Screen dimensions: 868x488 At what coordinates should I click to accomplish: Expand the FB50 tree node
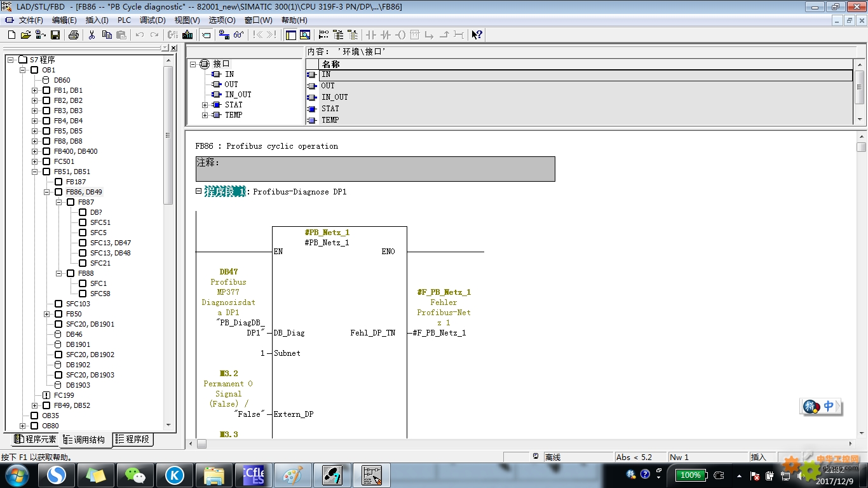pos(46,314)
